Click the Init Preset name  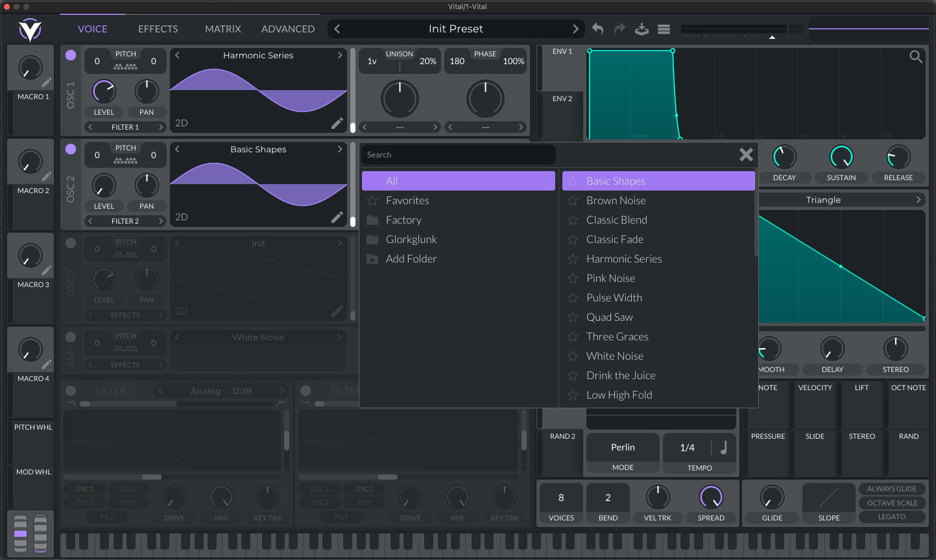tap(456, 29)
